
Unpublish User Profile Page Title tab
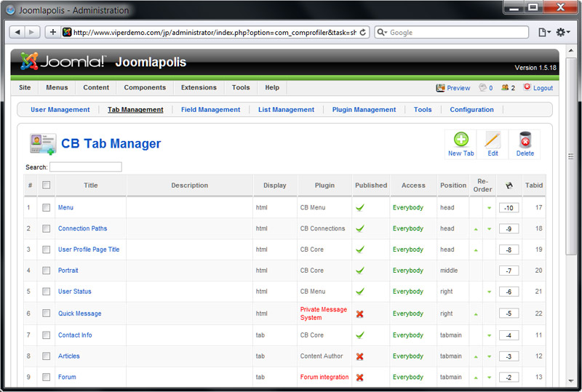point(359,249)
